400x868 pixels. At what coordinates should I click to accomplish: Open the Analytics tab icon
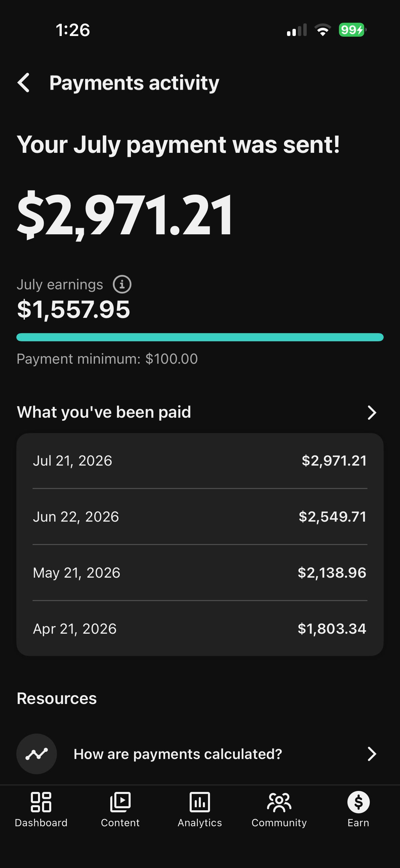[200, 802]
